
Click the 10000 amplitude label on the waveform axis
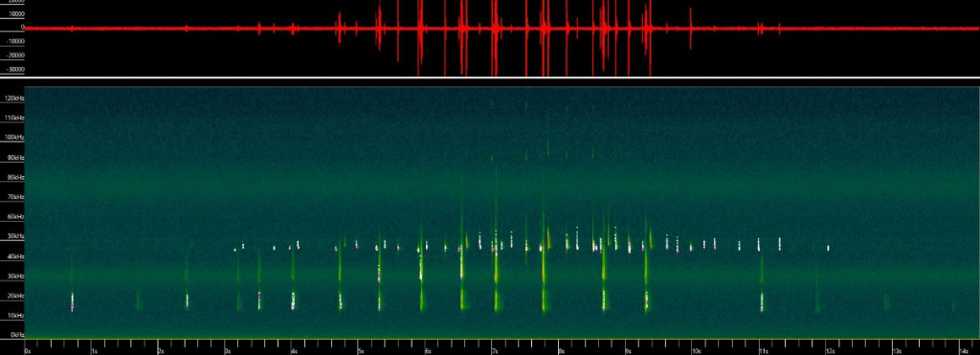point(15,13)
